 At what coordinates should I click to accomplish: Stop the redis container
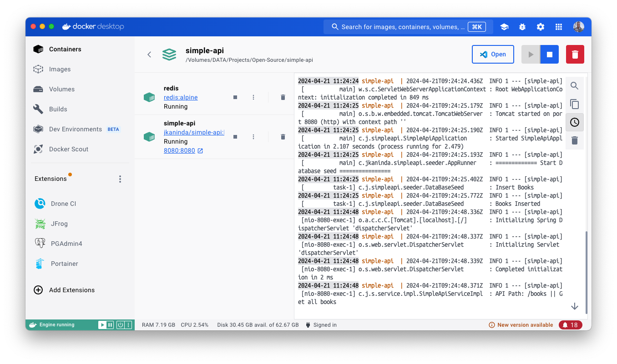click(x=235, y=97)
